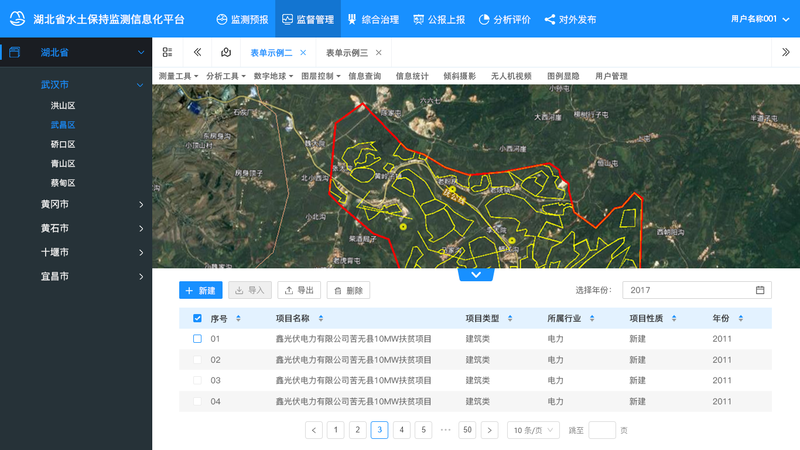Image resolution: width=800 pixels, height=450 pixels.
Task: Click 信息统计 toolbar item
Action: pyautogui.click(x=412, y=76)
